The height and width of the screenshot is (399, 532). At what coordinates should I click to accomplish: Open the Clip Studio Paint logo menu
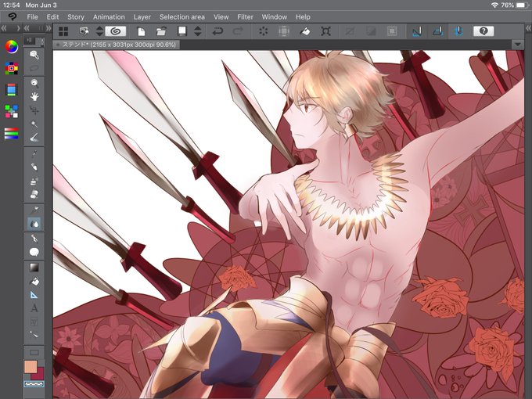[13, 16]
